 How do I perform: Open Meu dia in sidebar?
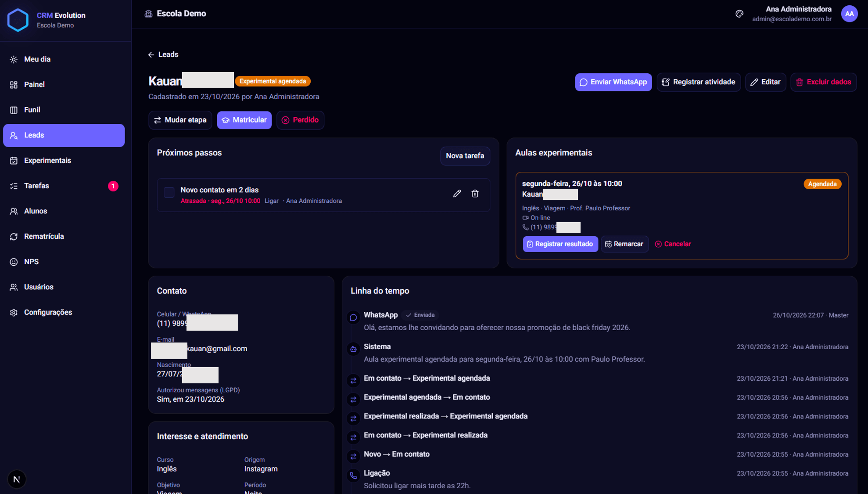[x=64, y=59]
